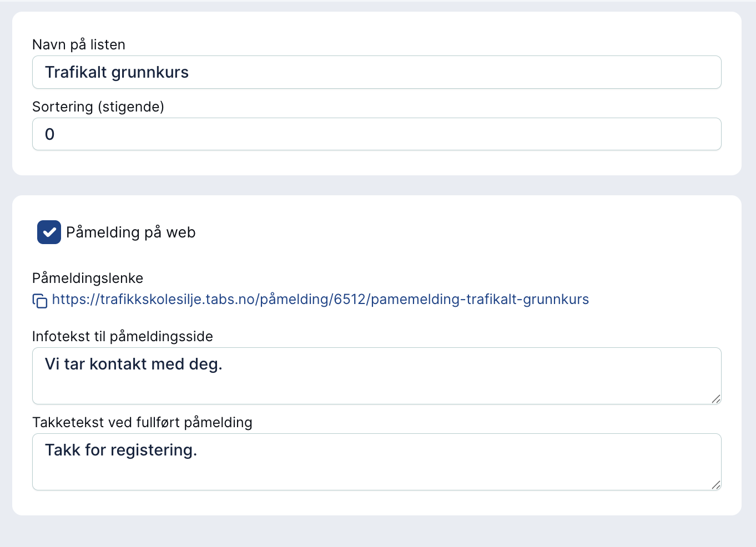This screenshot has width=756, height=547.
Task: Grab the resize handle of Takketekst textarea
Action: coord(716,485)
